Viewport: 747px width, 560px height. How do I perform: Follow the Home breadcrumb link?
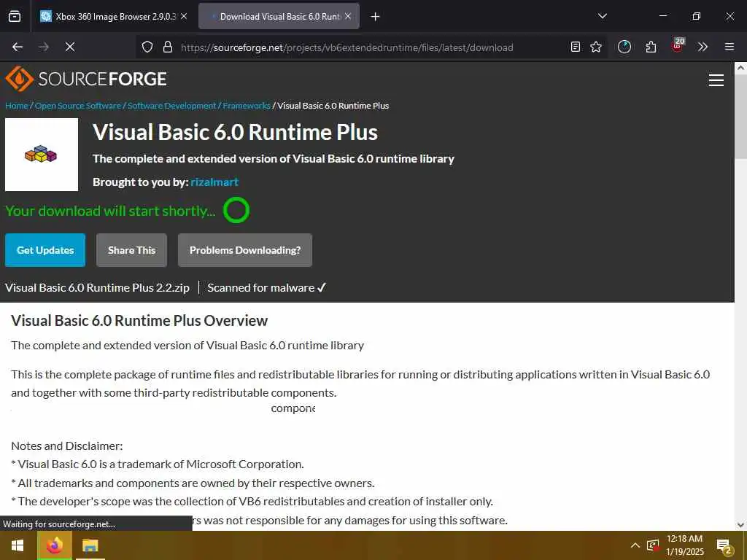tap(17, 106)
